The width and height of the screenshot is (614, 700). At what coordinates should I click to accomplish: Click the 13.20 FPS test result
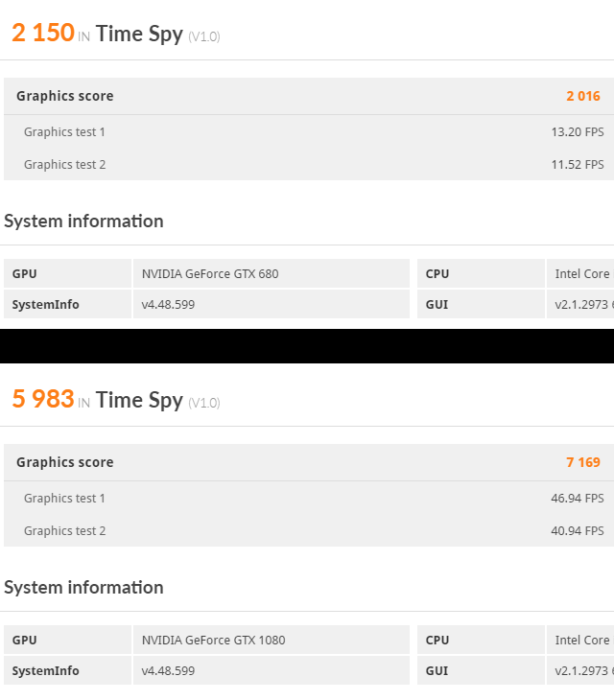tap(577, 131)
